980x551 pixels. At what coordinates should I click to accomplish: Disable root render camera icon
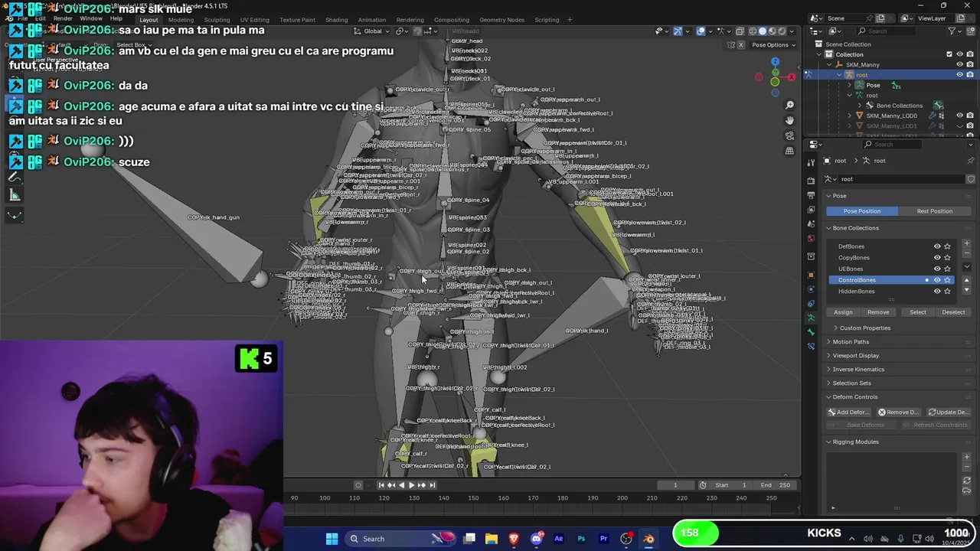970,74
